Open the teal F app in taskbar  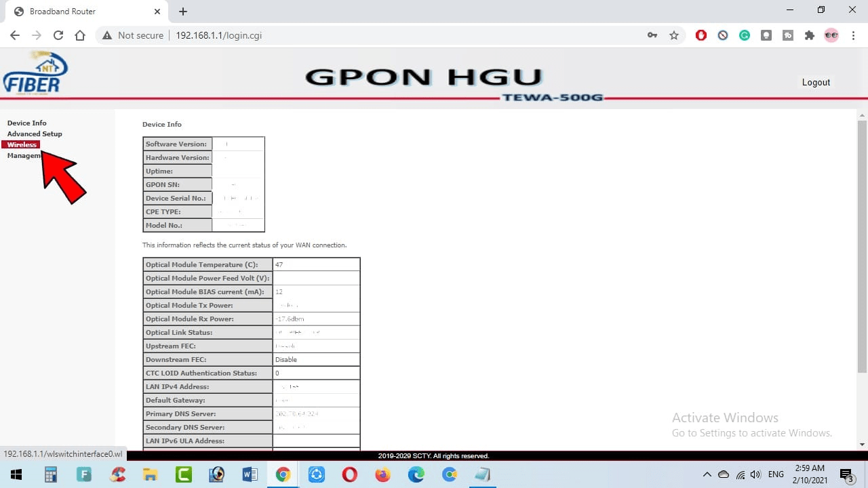pyautogui.click(x=84, y=474)
